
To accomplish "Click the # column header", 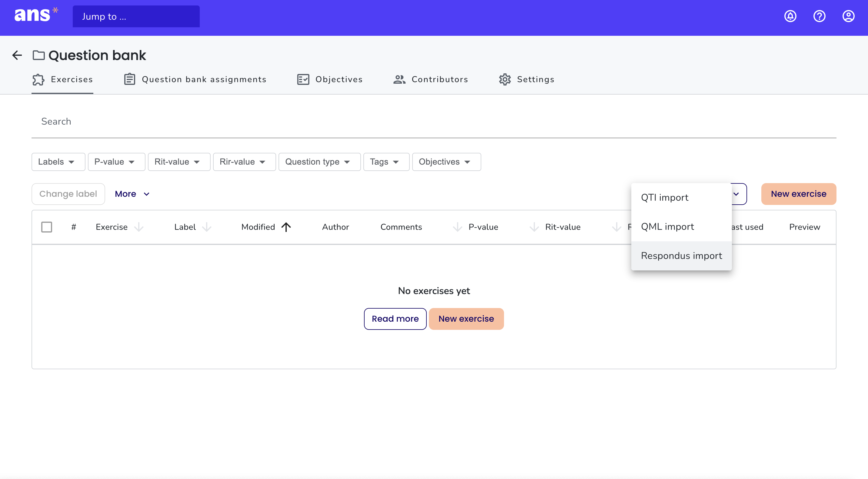I will 73,227.
